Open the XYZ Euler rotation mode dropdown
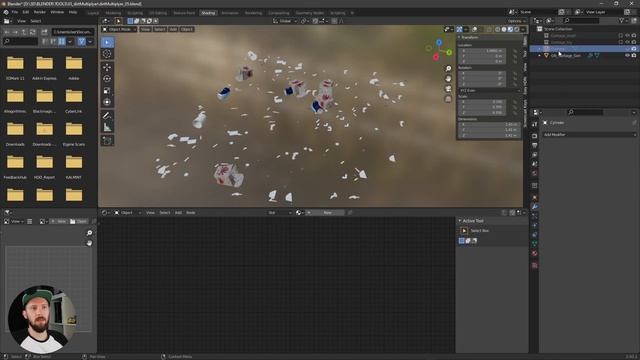Image resolution: width=640 pixels, height=360 pixels. pos(489,91)
